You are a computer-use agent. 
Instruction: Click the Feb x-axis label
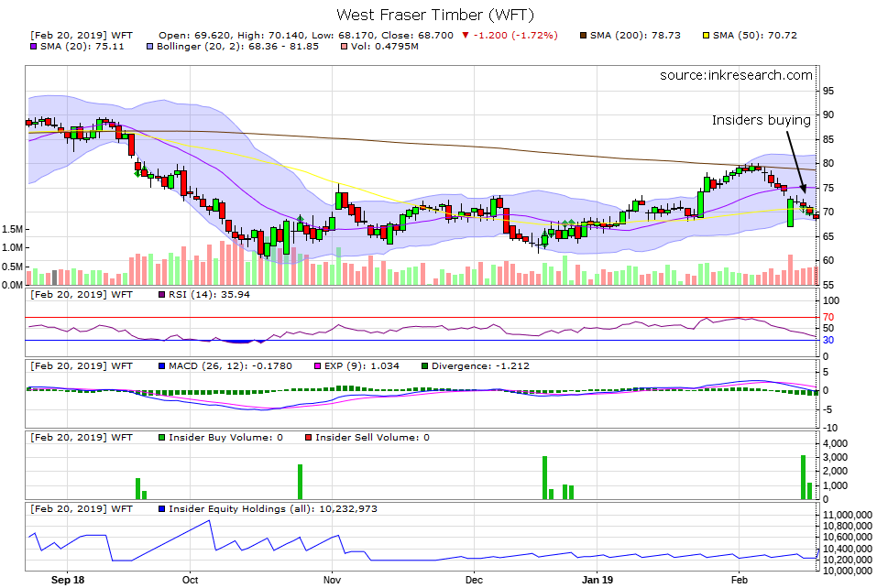coord(740,580)
